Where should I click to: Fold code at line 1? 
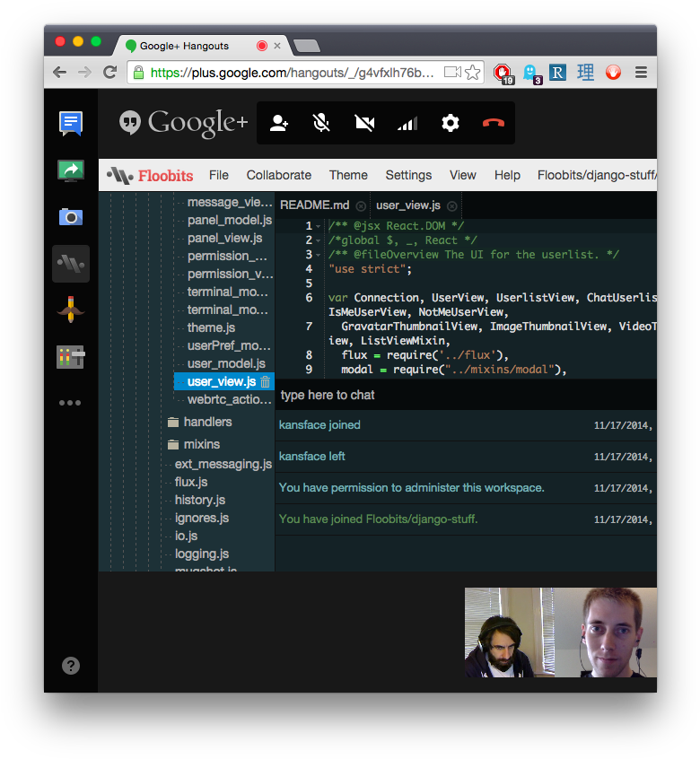318,227
